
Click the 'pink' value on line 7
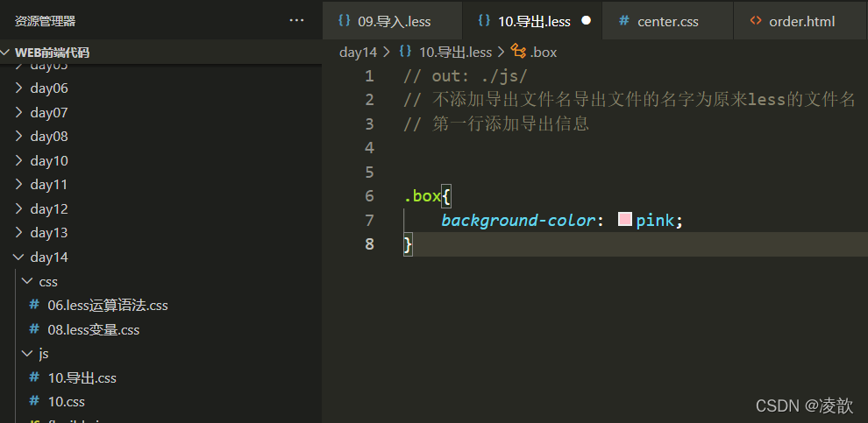pos(655,221)
